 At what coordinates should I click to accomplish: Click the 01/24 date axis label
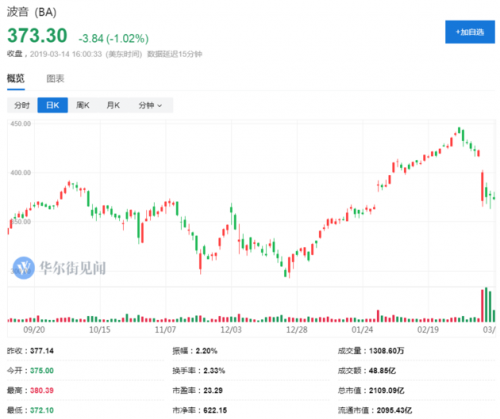coord(362,330)
